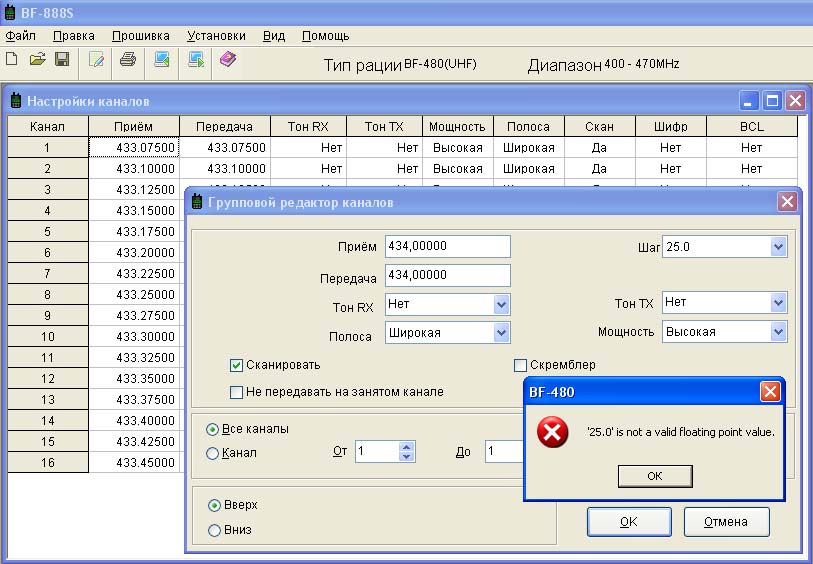Open the Вид menu
The image size is (813, 564).
point(274,36)
